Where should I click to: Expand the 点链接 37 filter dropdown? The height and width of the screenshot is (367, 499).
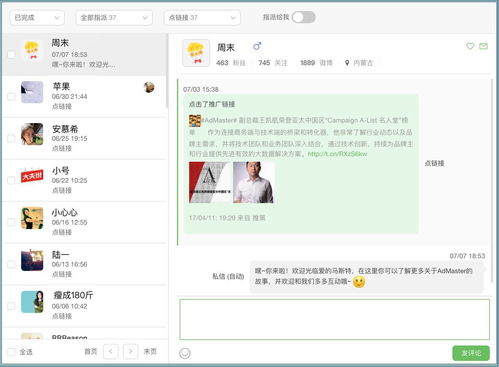click(202, 18)
